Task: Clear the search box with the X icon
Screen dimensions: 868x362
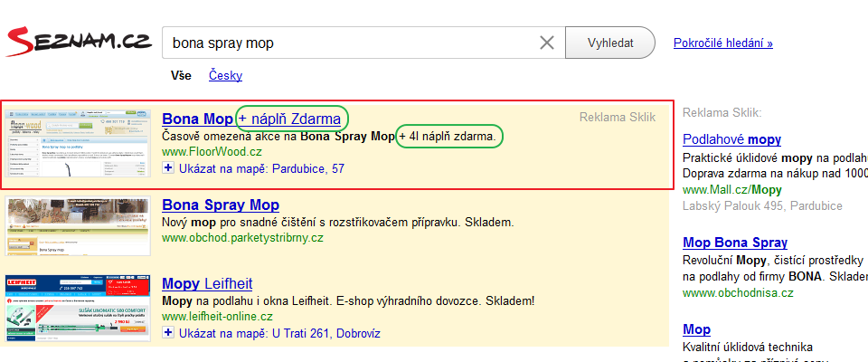Action: pos(547,43)
